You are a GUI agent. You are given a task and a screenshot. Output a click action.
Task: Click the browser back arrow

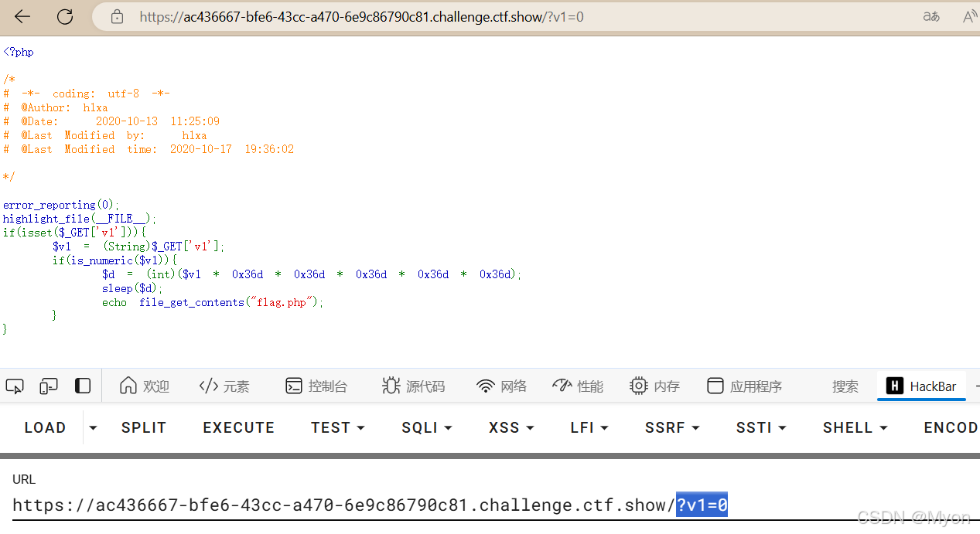22,16
